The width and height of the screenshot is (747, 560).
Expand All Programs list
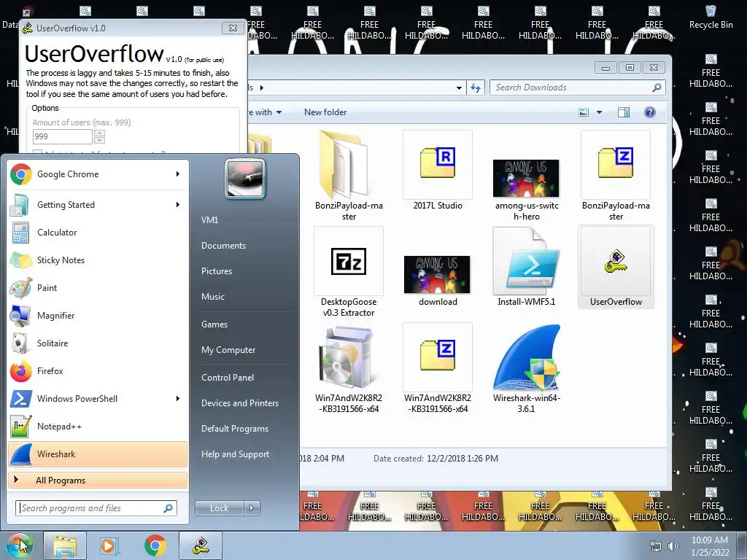(98, 481)
